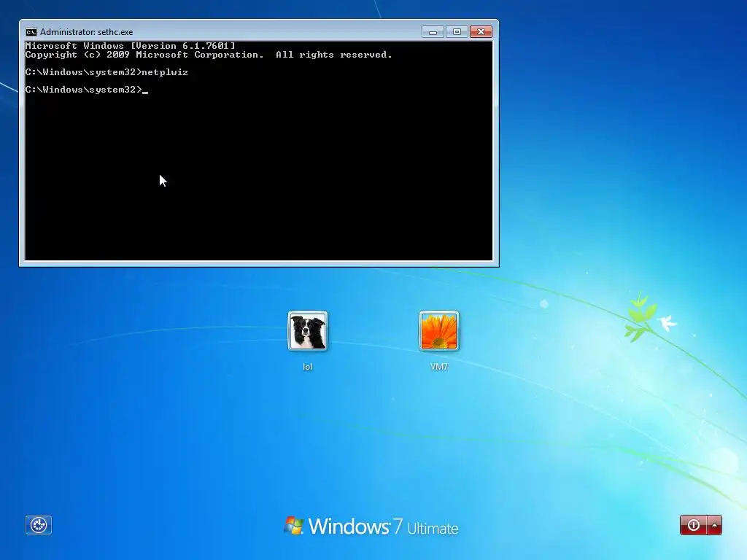
Task: Click the red shutdown power button
Action: tap(694, 525)
